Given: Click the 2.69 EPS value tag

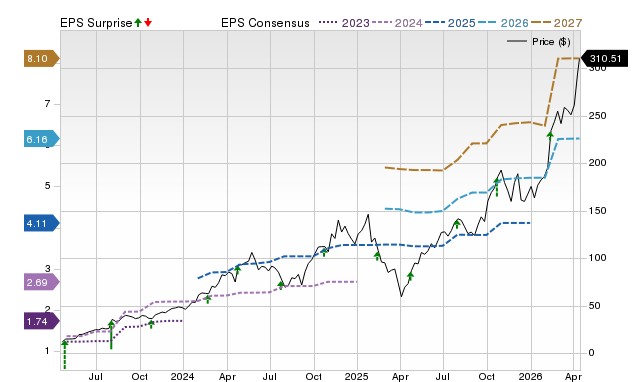Looking at the screenshot, I should [41, 282].
